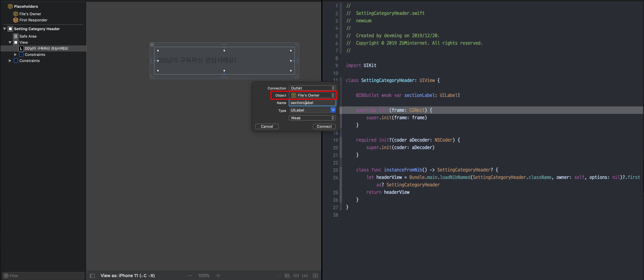Open the Weak storage dropdown
644x280 pixels.
[x=312, y=118]
